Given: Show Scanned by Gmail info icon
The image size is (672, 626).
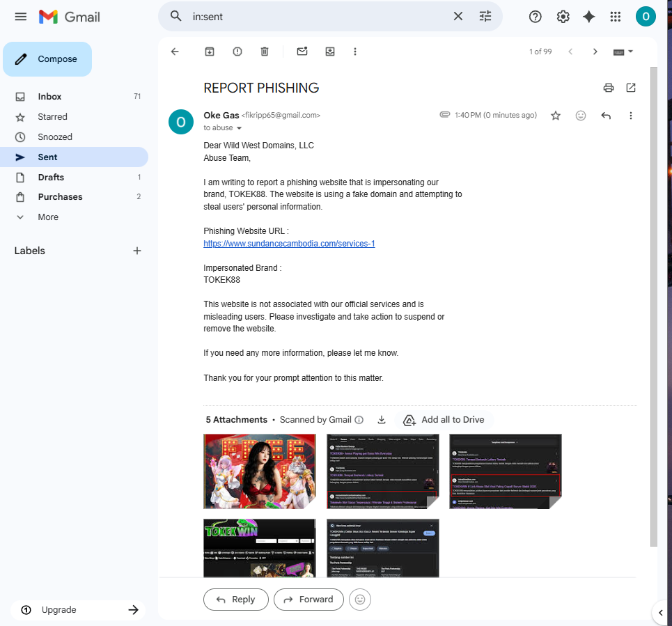Looking at the screenshot, I should click(x=359, y=420).
